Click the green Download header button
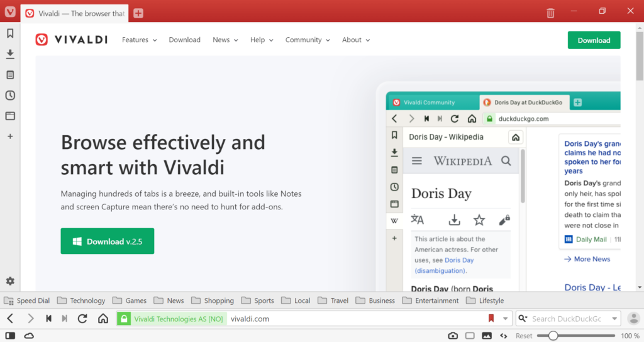644x342 pixels. (x=594, y=40)
